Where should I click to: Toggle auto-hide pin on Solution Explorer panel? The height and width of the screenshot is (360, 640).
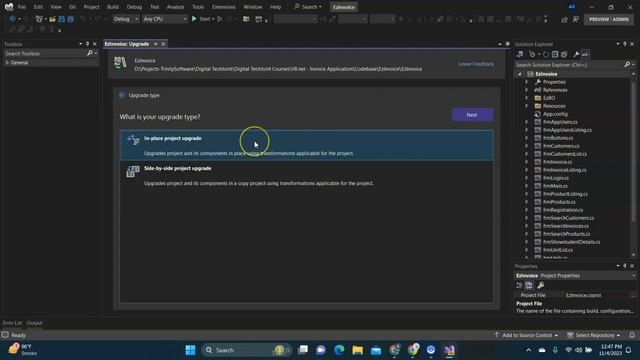click(x=624, y=44)
